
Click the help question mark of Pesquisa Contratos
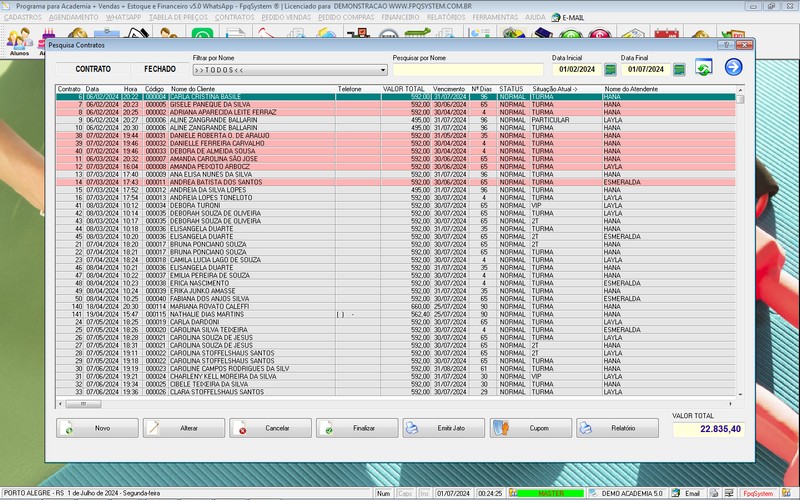pos(726,45)
